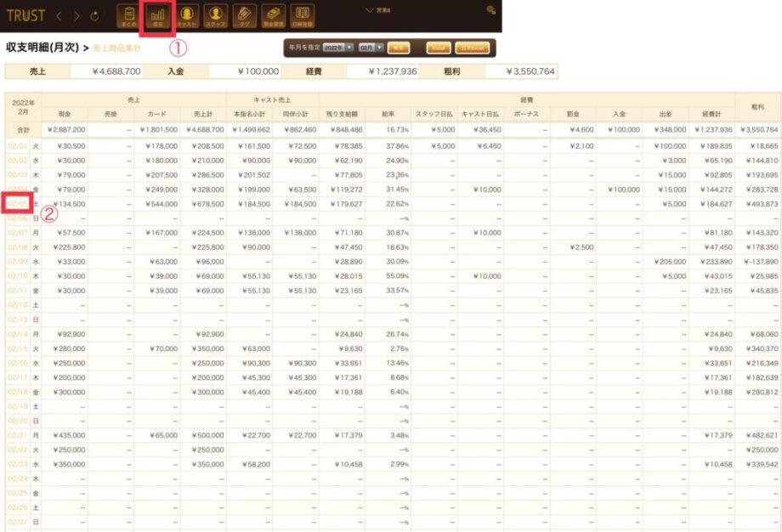Click the 収支 chart icon in toolbar
Screen dimensions: 782x532
point(157,15)
